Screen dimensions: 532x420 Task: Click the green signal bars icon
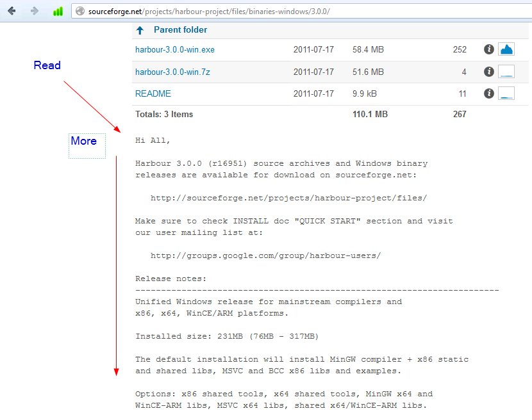(58, 12)
